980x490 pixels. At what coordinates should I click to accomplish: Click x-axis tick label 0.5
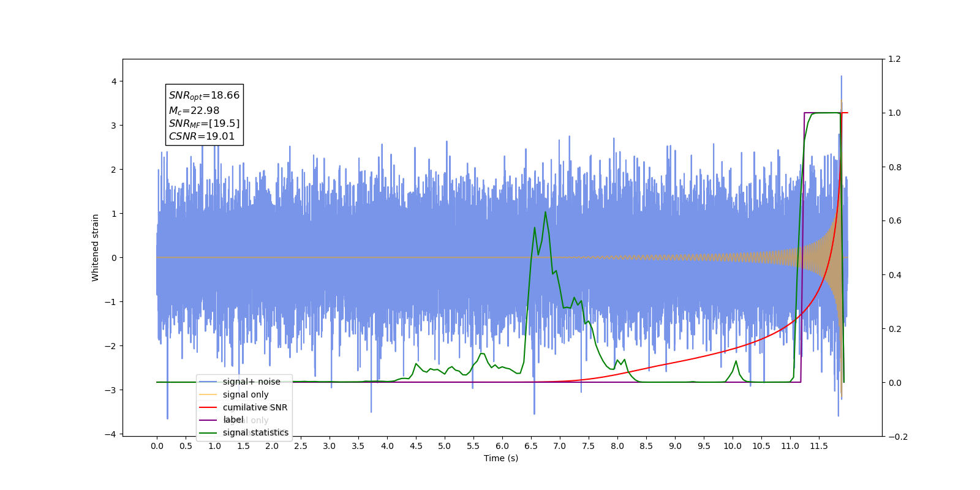(x=186, y=446)
